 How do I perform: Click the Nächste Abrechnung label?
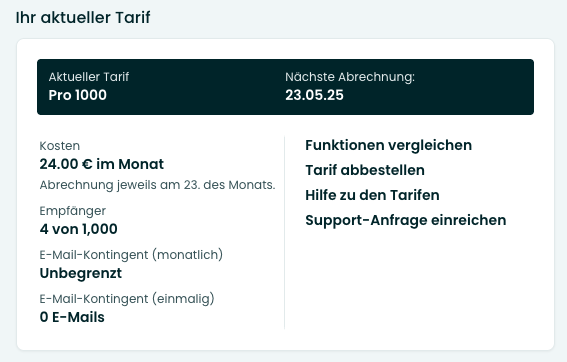[x=350, y=77]
